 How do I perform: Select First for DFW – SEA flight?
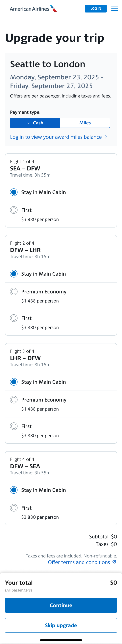[14, 508]
